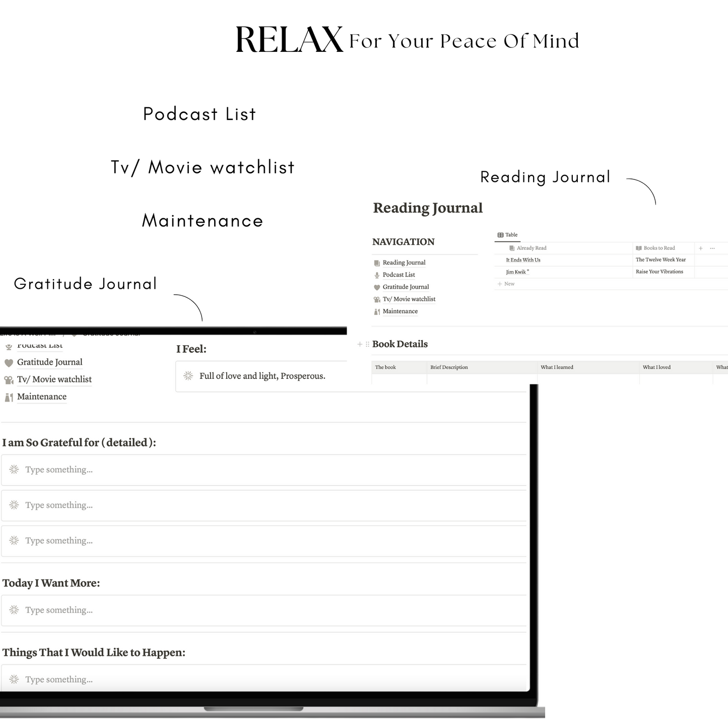Click the Maintenance icon under NAVIGATION heading
The image size is (728, 719).
click(x=377, y=312)
